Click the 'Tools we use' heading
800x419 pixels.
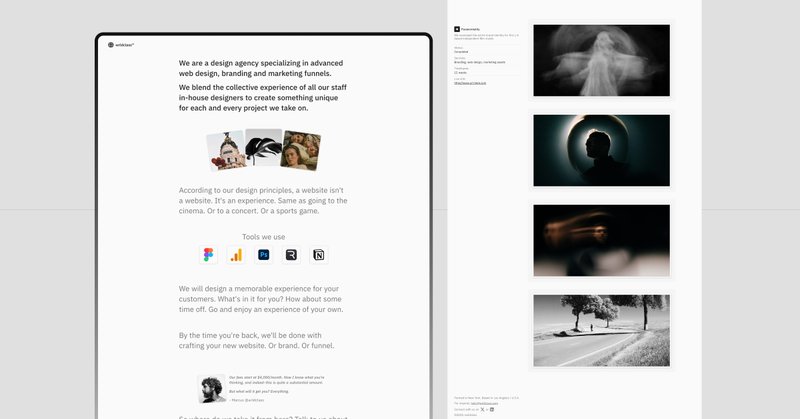pyautogui.click(x=263, y=237)
